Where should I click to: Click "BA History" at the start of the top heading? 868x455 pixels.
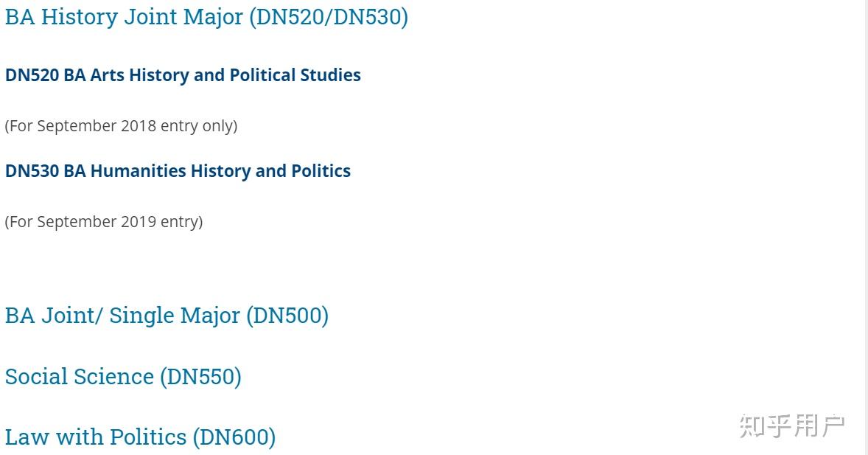[x=61, y=17]
